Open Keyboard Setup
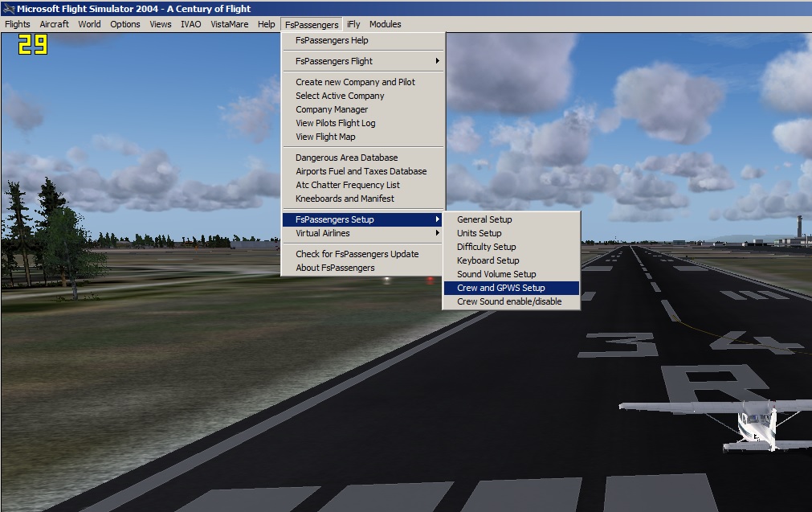Image resolution: width=812 pixels, height=512 pixels. pos(511,260)
